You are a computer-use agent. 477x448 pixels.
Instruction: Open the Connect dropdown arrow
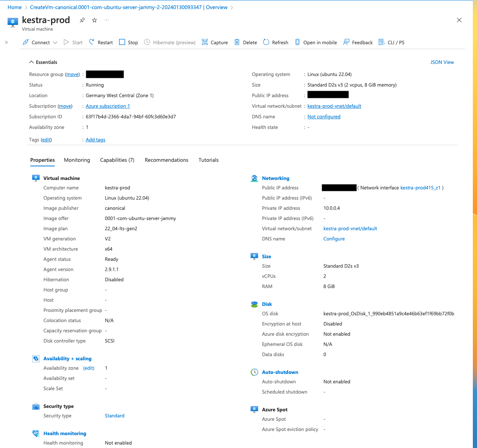pos(55,42)
